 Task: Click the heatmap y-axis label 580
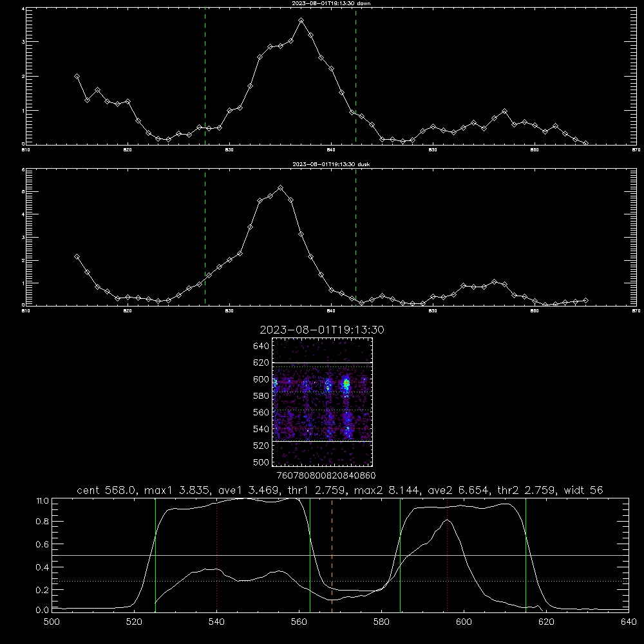(x=261, y=396)
